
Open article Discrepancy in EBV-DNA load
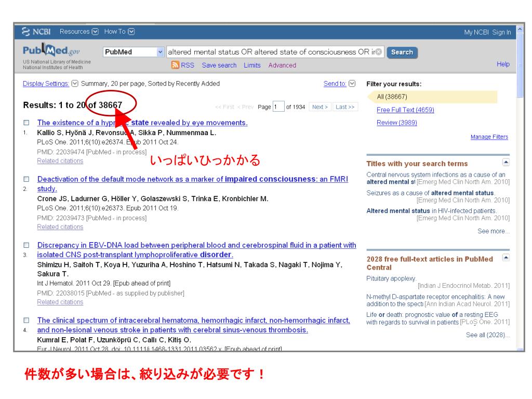197,250
